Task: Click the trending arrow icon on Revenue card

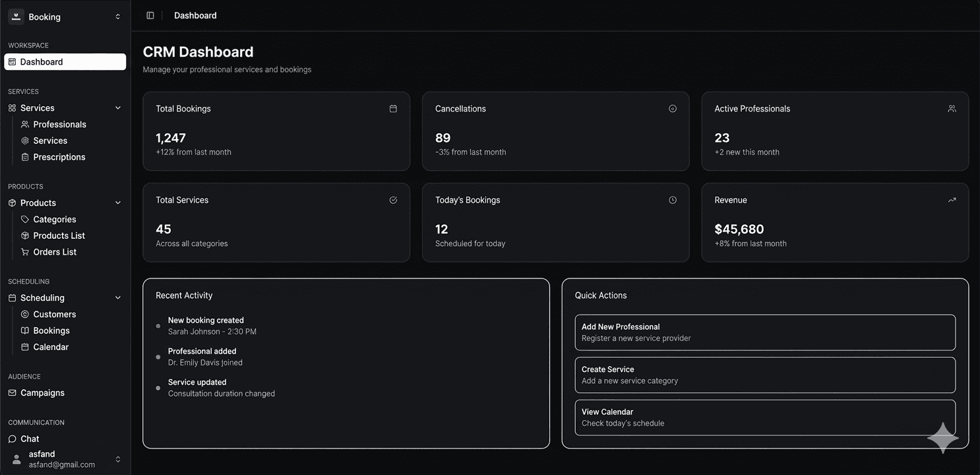Action: [952, 199]
